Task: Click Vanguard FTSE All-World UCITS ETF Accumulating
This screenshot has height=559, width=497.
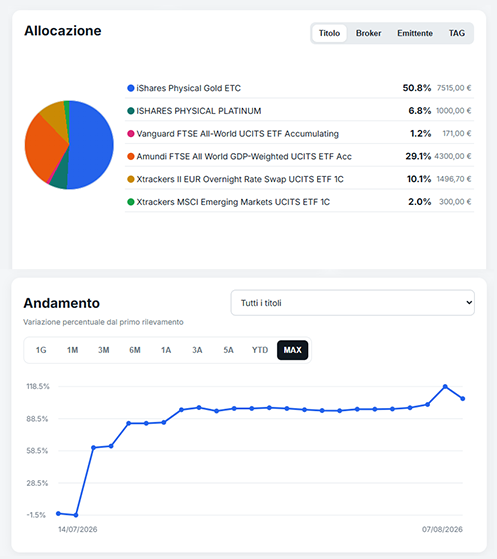Action: (237, 134)
